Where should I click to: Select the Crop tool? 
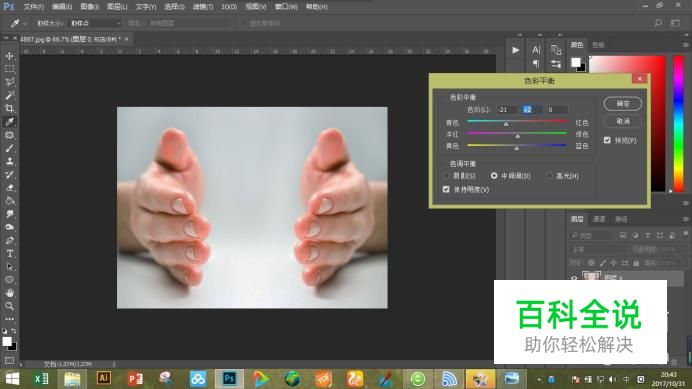click(x=9, y=108)
